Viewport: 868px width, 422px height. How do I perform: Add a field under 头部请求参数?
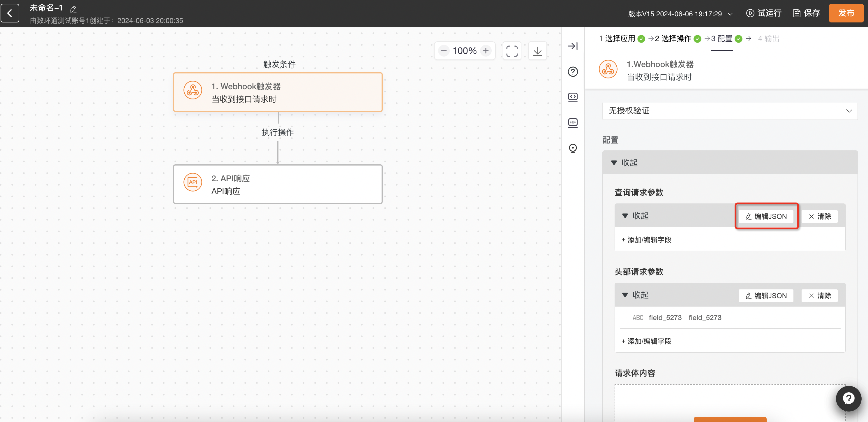click(x=646, y=341)
